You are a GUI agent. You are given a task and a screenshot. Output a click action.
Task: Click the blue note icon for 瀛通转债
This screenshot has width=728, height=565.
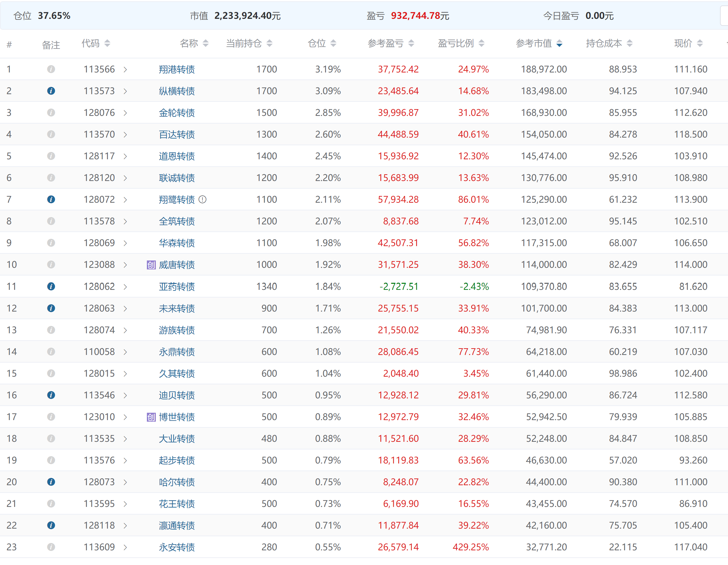point(51,525)
